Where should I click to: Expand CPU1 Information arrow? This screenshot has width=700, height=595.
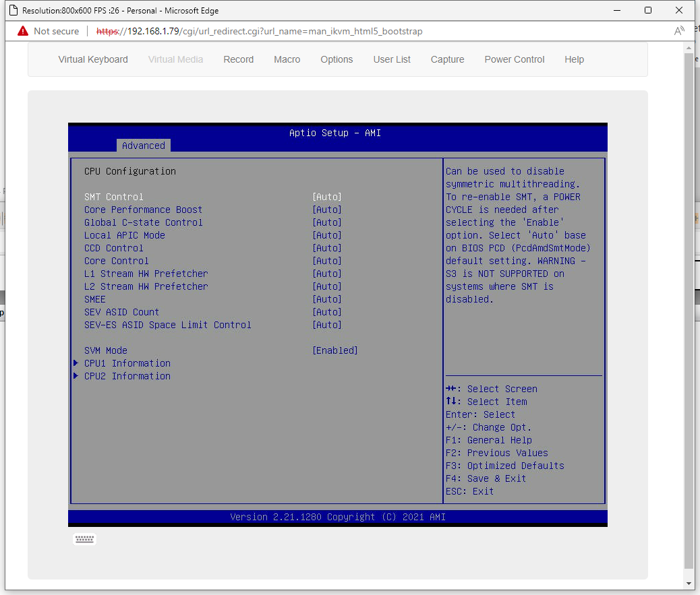click(x=76, y=363)
